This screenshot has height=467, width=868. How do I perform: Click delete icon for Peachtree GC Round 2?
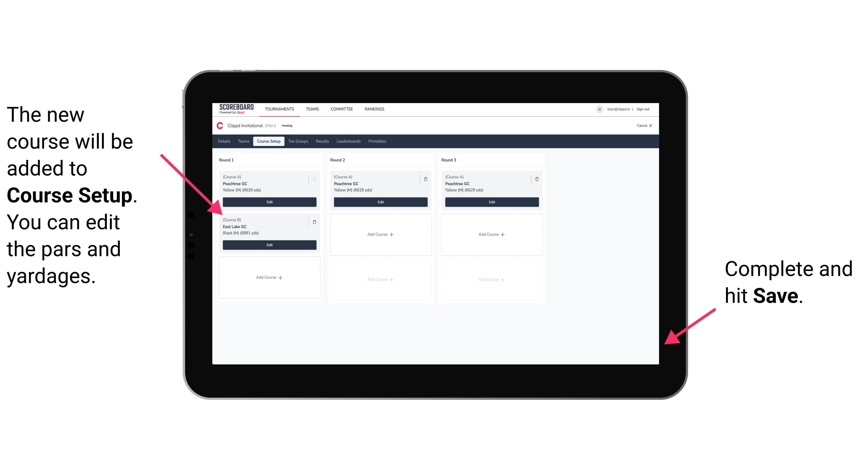click(425, 178)
